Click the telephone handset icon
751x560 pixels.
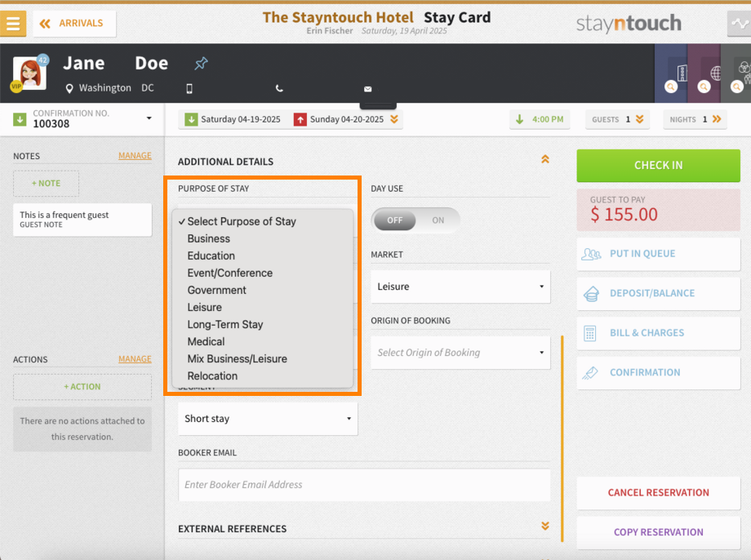click(279, 88)
